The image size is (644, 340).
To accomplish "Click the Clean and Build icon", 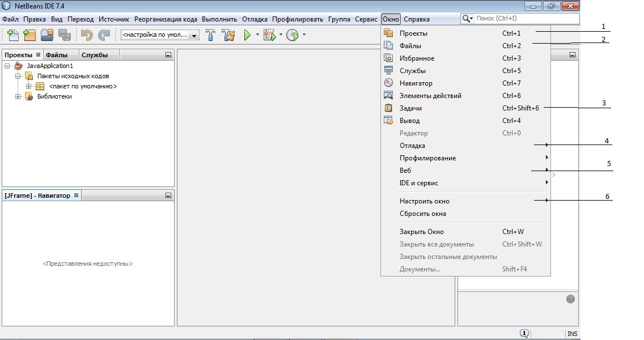I will point(228,35).
